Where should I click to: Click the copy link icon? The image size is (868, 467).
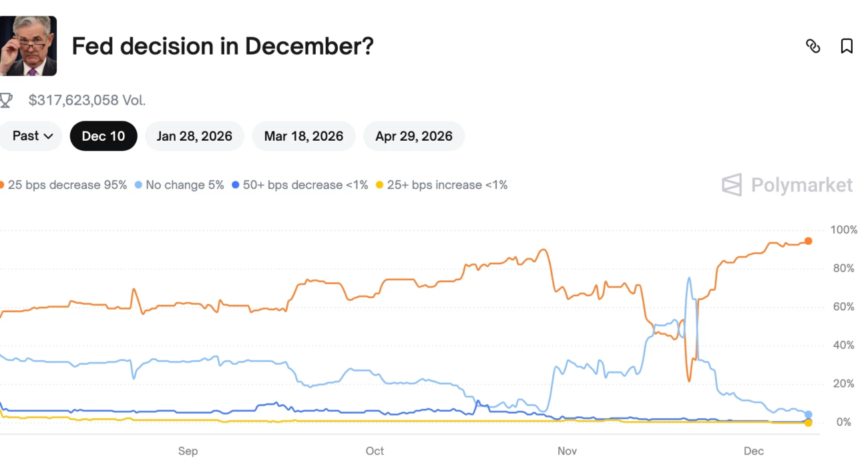(x=813, y=46)
